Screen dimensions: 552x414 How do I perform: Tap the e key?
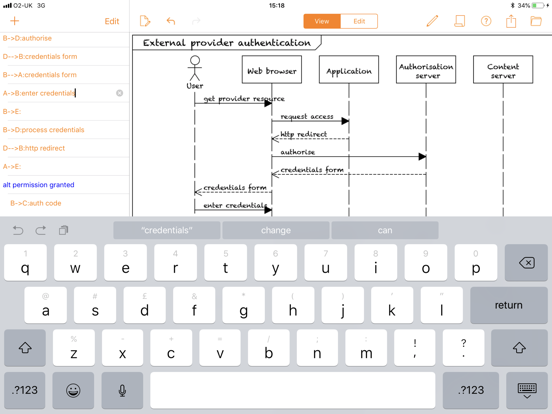pos(125,263)
